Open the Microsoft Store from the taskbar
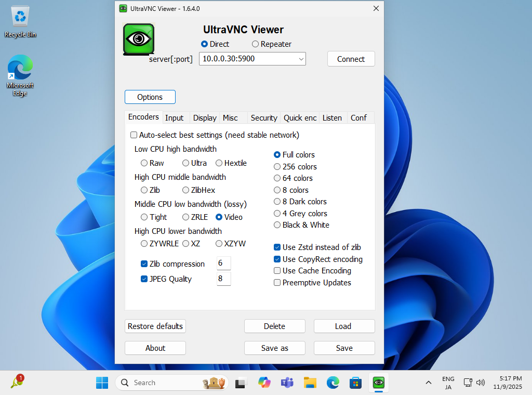532x395 pixels. point(355,383)
